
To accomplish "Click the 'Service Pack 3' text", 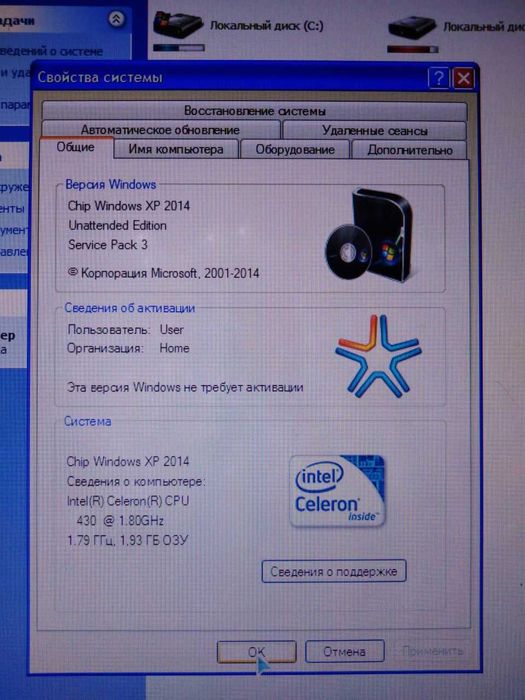I will tap(108, 245).
